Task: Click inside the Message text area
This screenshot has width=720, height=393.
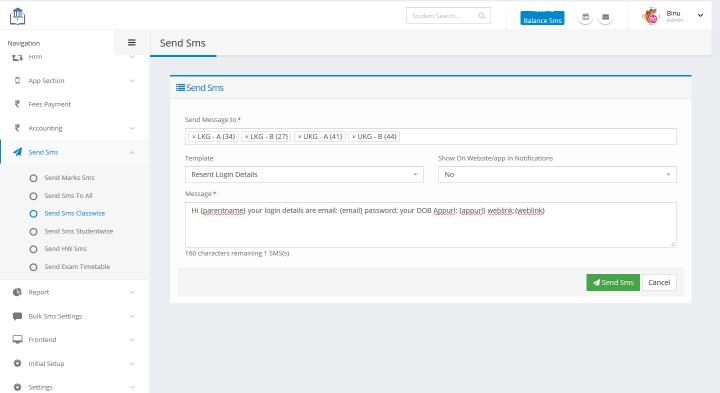Action: (x=431, y=225)
